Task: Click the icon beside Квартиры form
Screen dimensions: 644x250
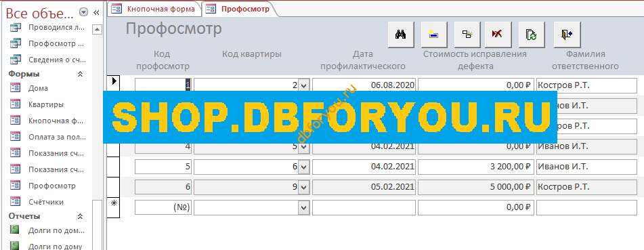Action: point(15,104)
